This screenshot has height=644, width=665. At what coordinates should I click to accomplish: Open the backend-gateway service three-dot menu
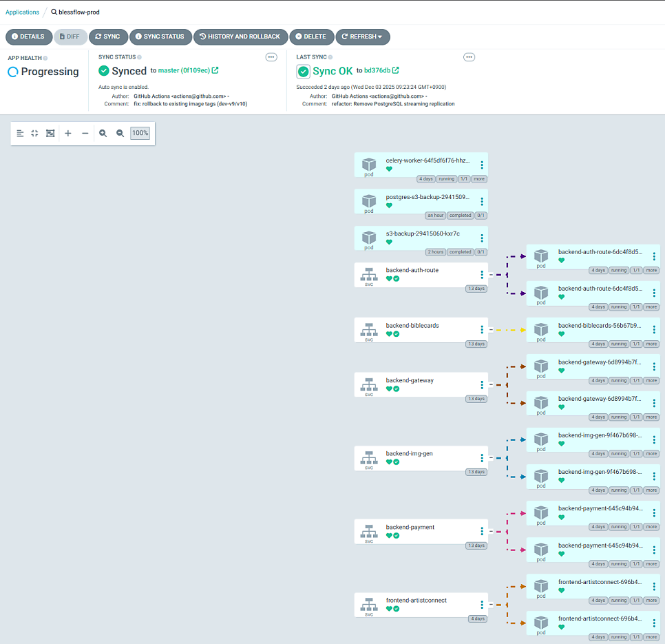[482, 385]
